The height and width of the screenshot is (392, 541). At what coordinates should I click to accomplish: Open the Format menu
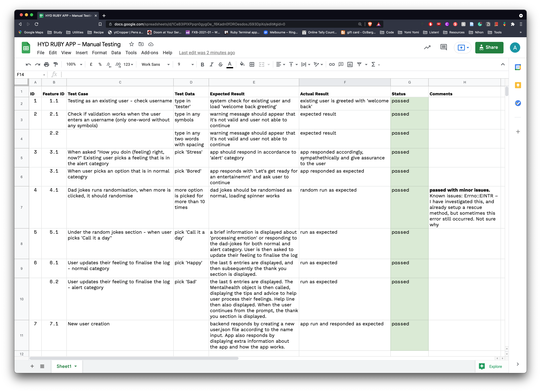(x=99, y=53)
